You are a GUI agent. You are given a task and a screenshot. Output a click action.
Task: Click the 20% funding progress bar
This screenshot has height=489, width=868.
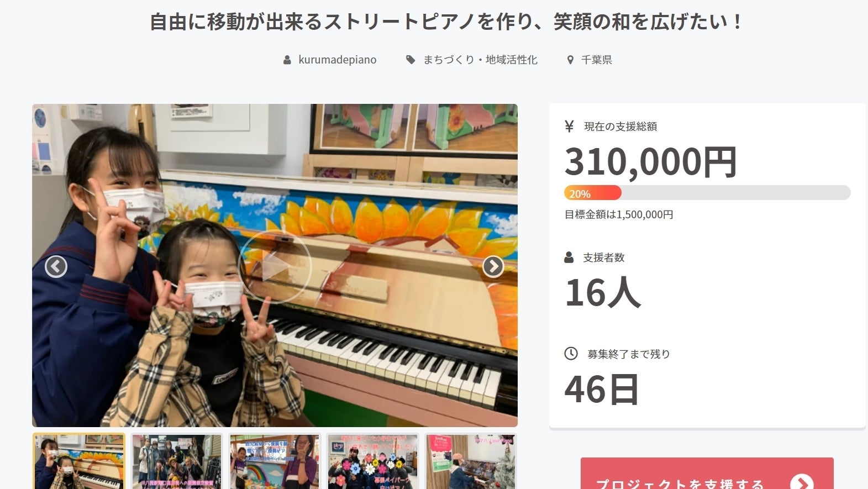(x=707, y=193)
